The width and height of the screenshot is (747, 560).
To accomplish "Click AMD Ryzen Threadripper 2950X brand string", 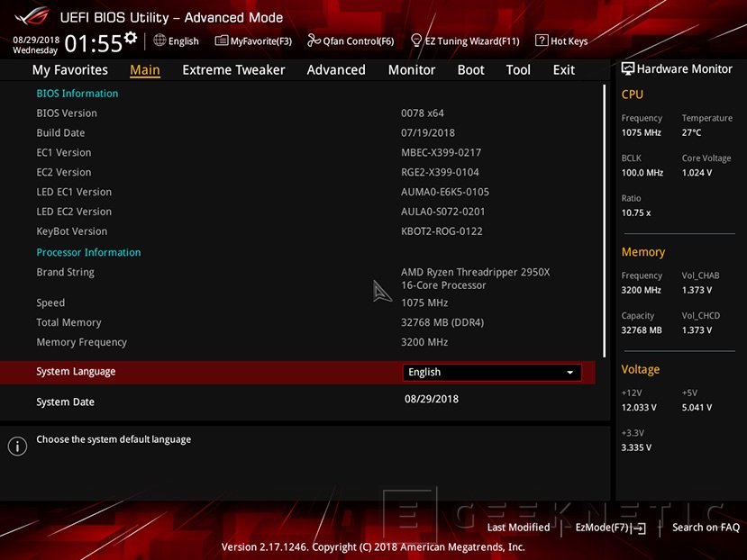I will point(476,278).
